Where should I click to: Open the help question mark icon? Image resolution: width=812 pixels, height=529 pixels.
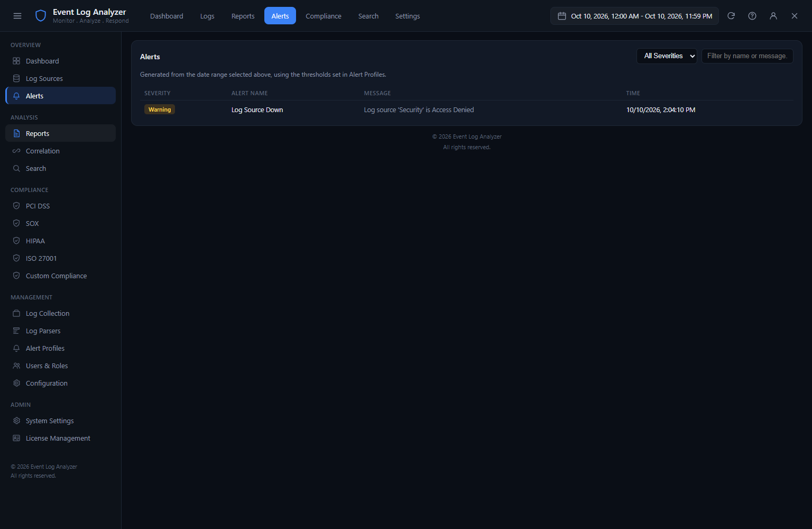pyautogui.click(x=752, y=16)
